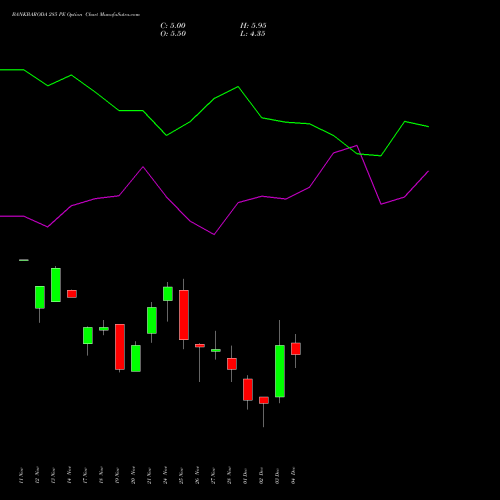Click the last red candlestick above 04 Dec
500x500 pixels.
click(296, 349)
